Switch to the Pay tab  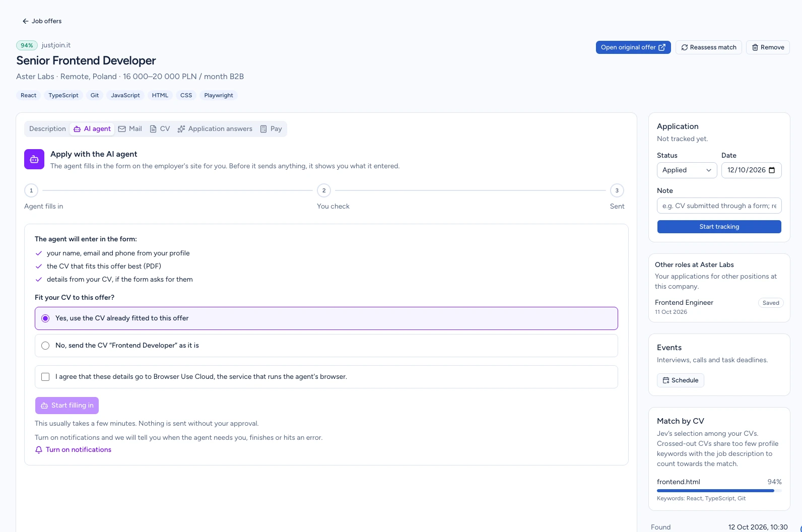pyautogui.click(x=271, y=129)
